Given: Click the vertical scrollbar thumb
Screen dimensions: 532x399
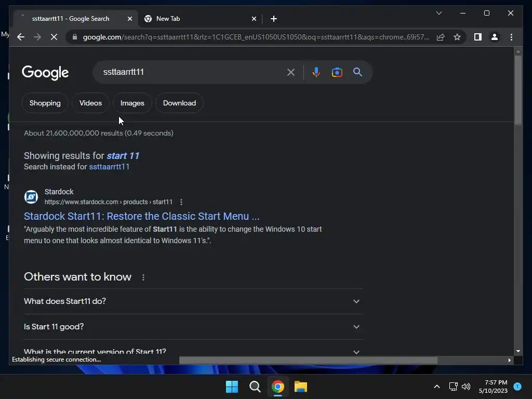Looking at the screenshot, I should click(x=518, y=90).
